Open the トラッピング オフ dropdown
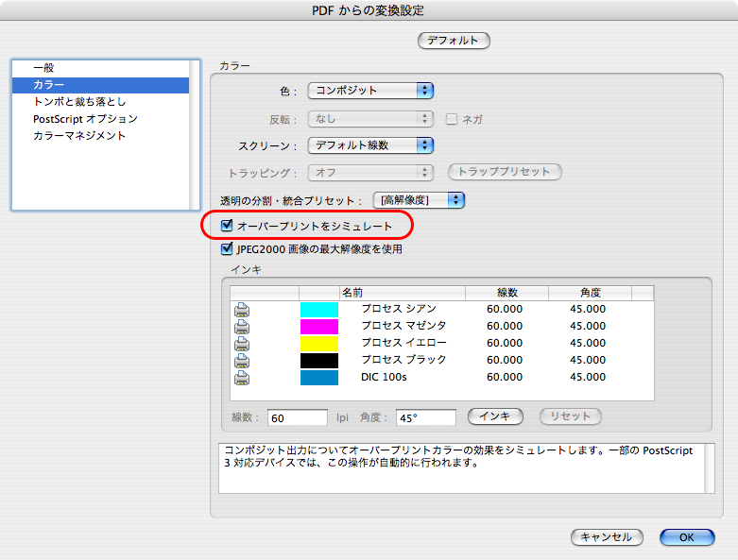 (x=370, y=173)
